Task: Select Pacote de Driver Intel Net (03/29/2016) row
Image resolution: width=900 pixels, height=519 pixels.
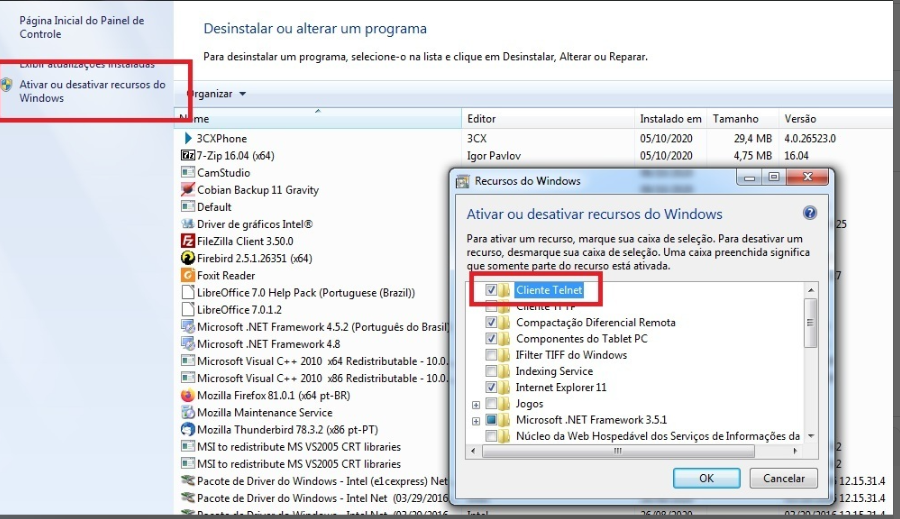Action: [313, 498]
